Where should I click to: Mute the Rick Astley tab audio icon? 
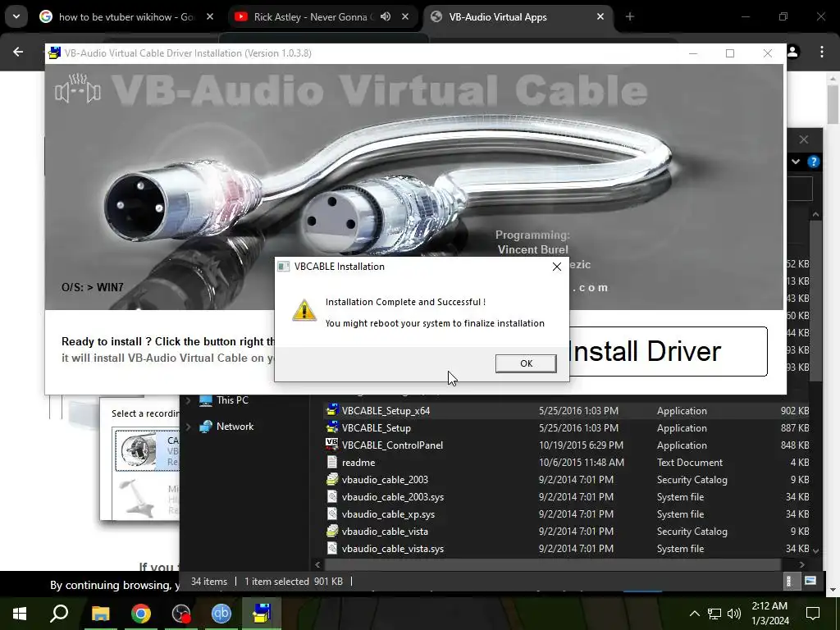tap(386, 16)
